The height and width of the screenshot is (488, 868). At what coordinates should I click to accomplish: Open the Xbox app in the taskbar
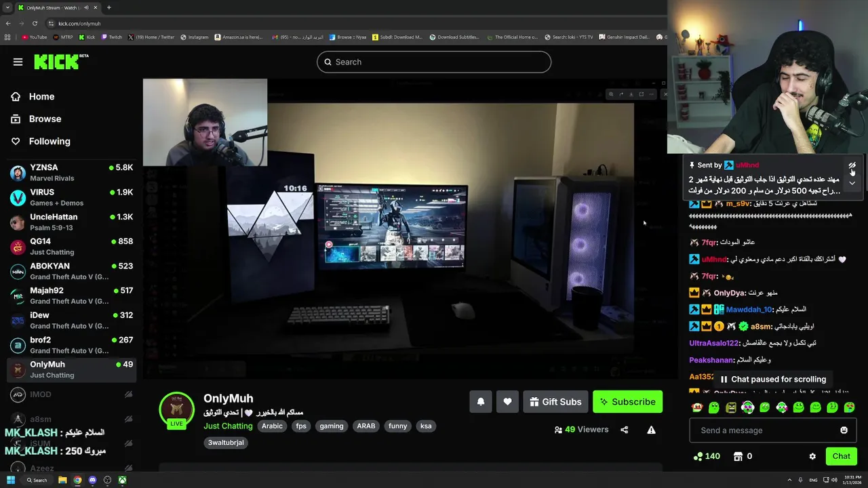[122, 480]
